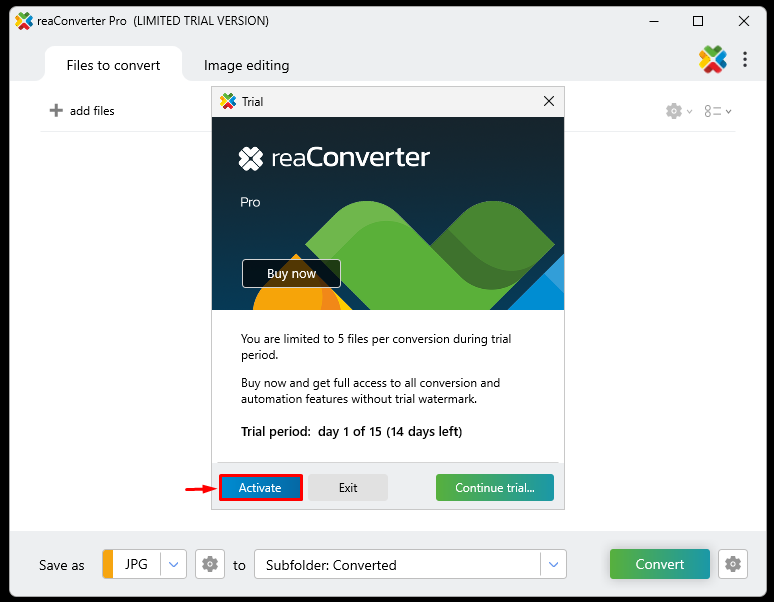
Task: Start conversion with the Convert button
Action: point(659,564)
